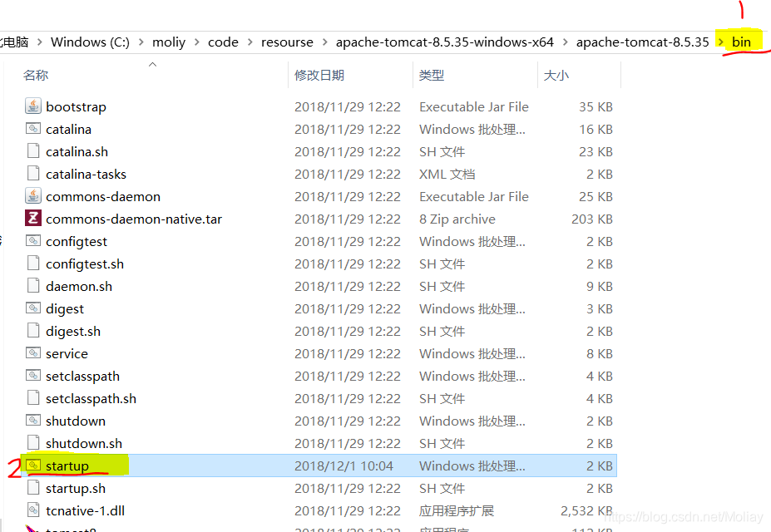Click the 35 KB size cell
The width and height of the screenshot is (771, 532).
(596, 106)
